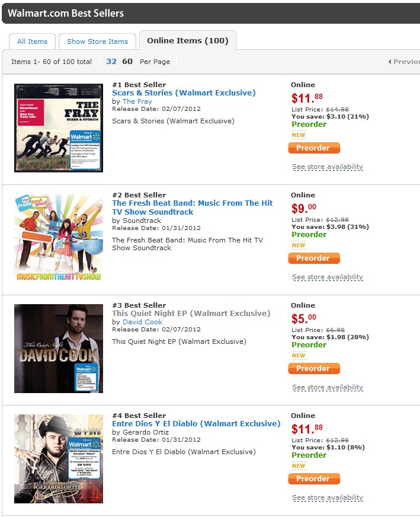
Task: See store availability for Scars & Stories
Action: (328, 167)
